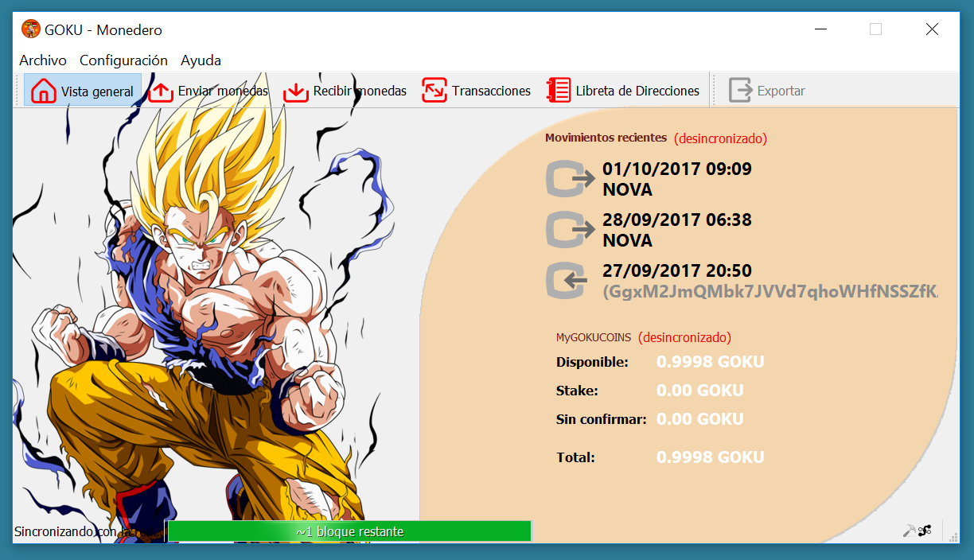Image resolution: width=974 pixels, height=560 pixels.
Task: Open the Configuración menu
Action: [123, 60]
